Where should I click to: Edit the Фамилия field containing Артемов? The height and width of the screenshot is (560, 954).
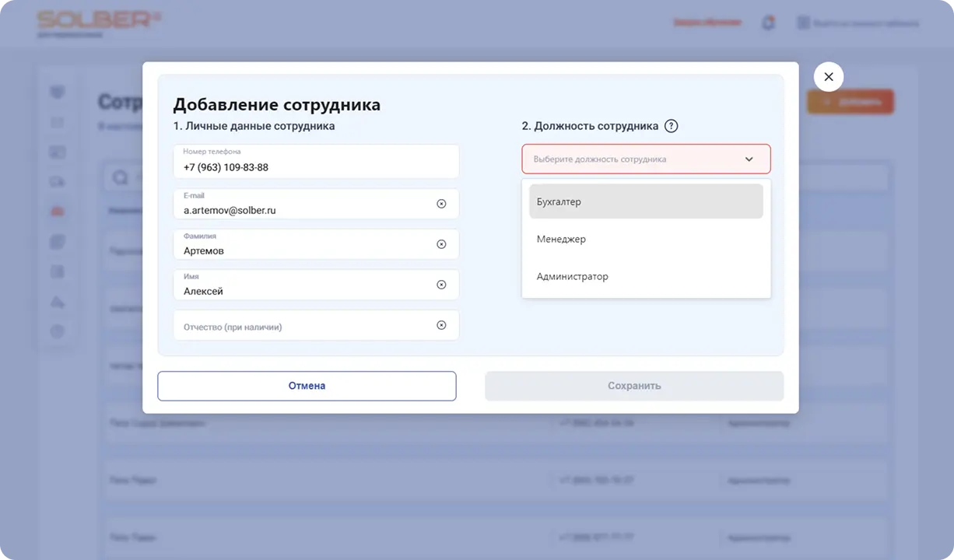coord(303,250)
